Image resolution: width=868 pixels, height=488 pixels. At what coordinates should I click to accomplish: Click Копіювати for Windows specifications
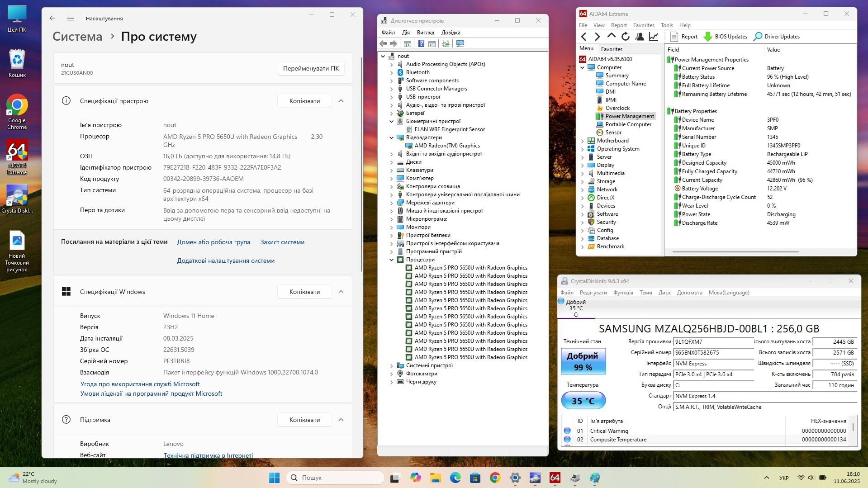coord(304,292)
